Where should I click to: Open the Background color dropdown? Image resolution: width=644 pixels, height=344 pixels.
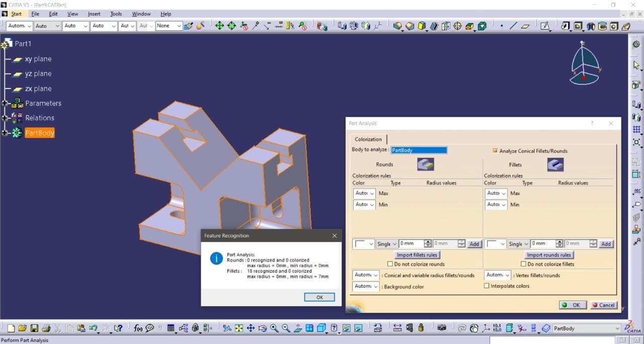(x=366, y=286)
